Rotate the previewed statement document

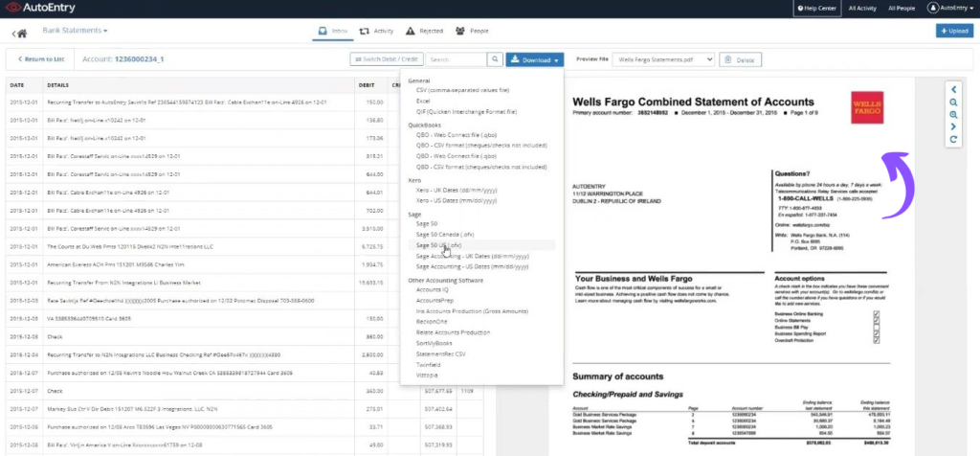[x=953, y=140]
